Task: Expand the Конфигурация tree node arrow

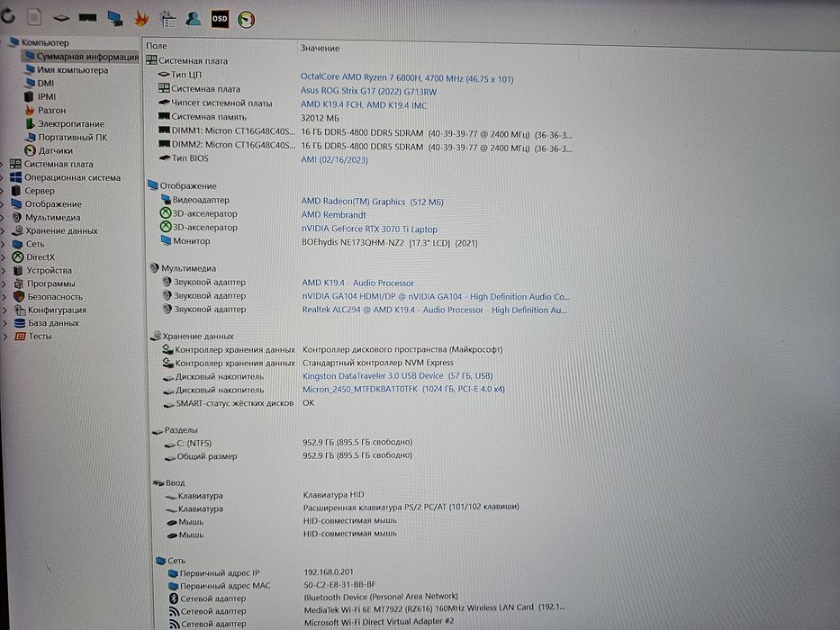Action: 5,310
